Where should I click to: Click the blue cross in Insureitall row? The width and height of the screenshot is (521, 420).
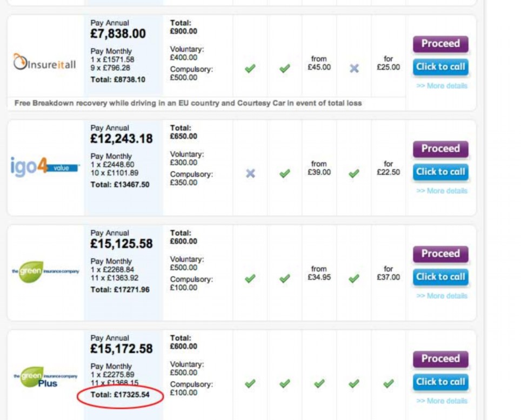354,69
